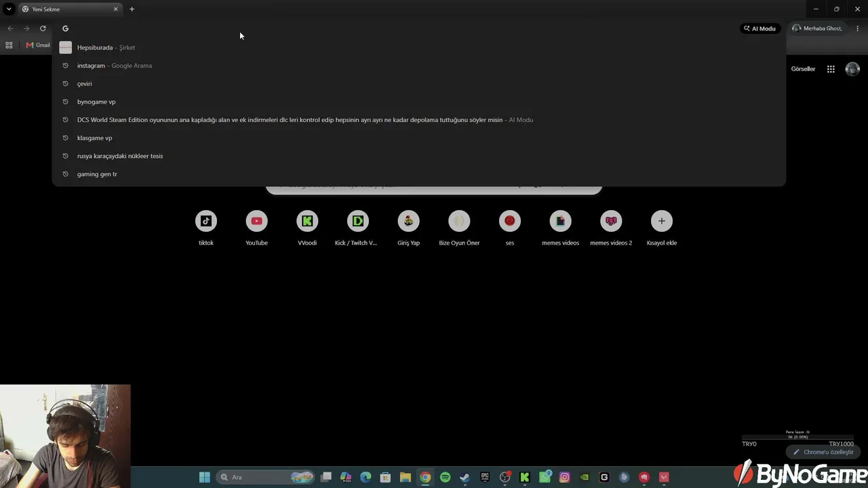868x488 pixels.
Task: Open Microsoft Store from the taskbar
Action: click(385, 477)
